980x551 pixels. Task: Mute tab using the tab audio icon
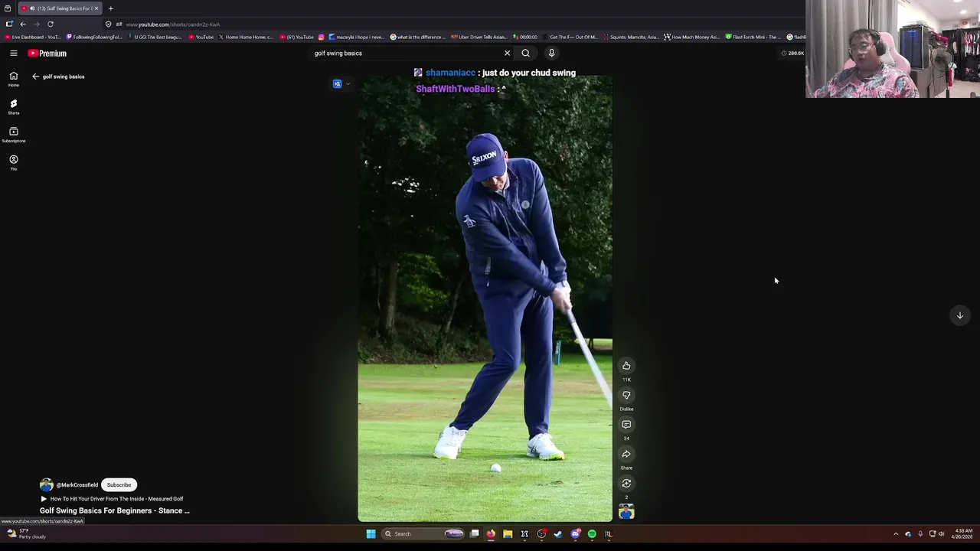click(32, 8)
